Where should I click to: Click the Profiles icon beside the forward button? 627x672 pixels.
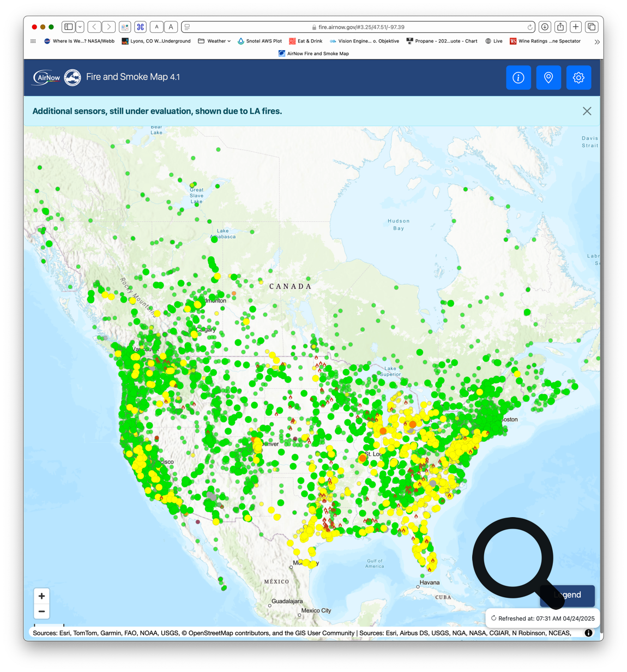click(125, 27)
